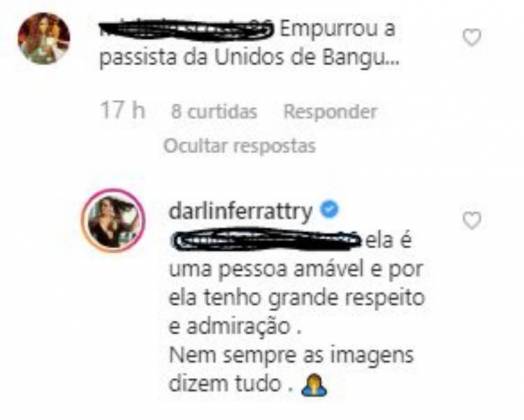Open the blacked-out username of the first commenter
This screenshot has height=420, width=524.
pos(187,29)
